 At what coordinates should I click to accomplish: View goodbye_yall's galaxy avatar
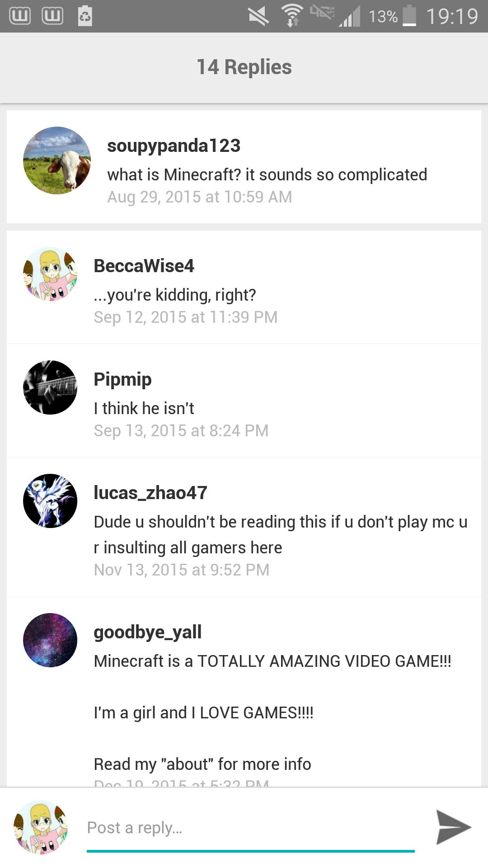click(x=50, y=640)
